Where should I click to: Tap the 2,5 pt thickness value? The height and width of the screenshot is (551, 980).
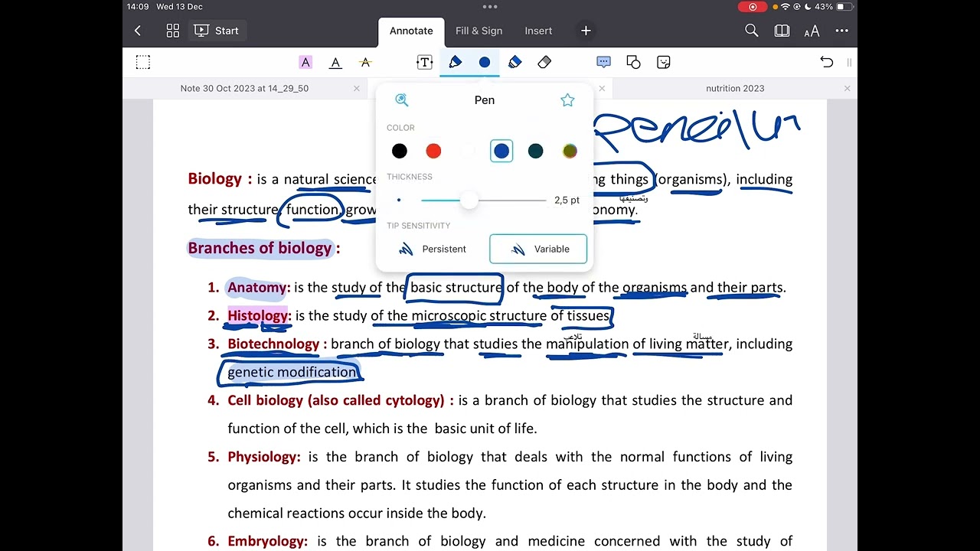coord(567,200)
